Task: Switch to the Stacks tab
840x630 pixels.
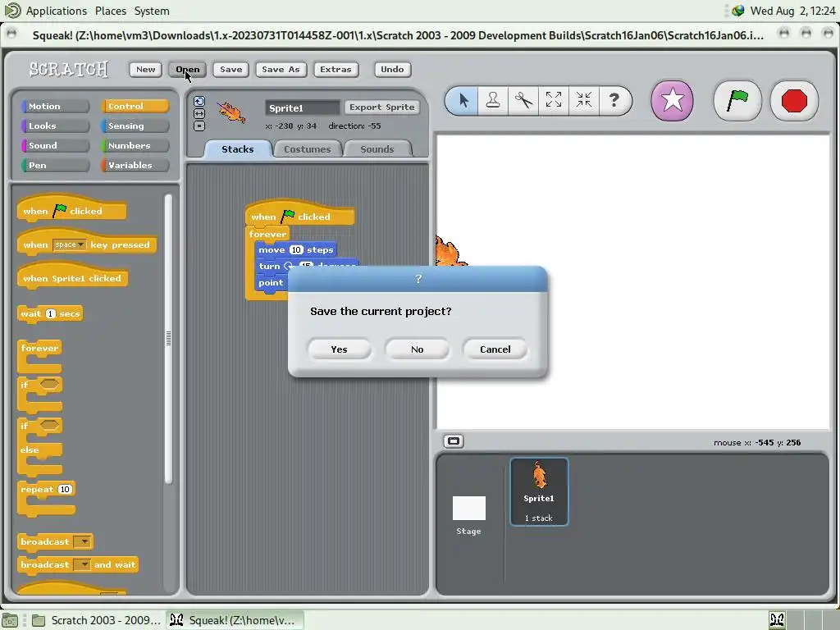Action: (x=237, y=149)
